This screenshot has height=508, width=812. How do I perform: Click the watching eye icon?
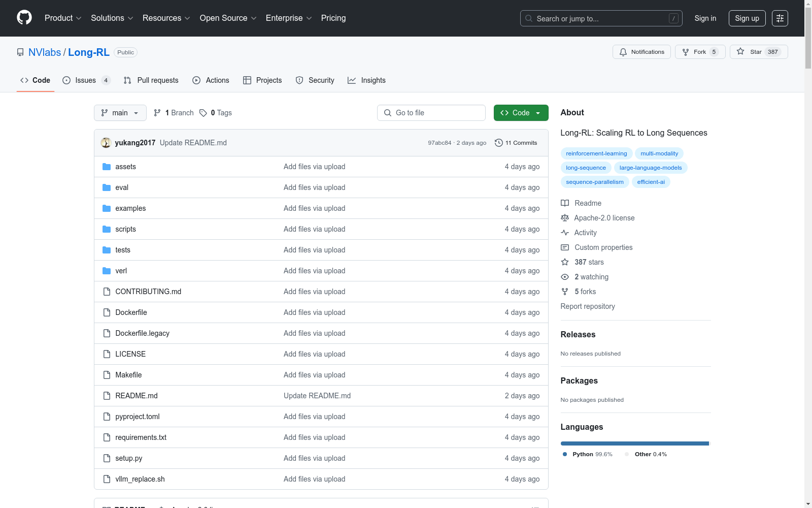point(565,277)
